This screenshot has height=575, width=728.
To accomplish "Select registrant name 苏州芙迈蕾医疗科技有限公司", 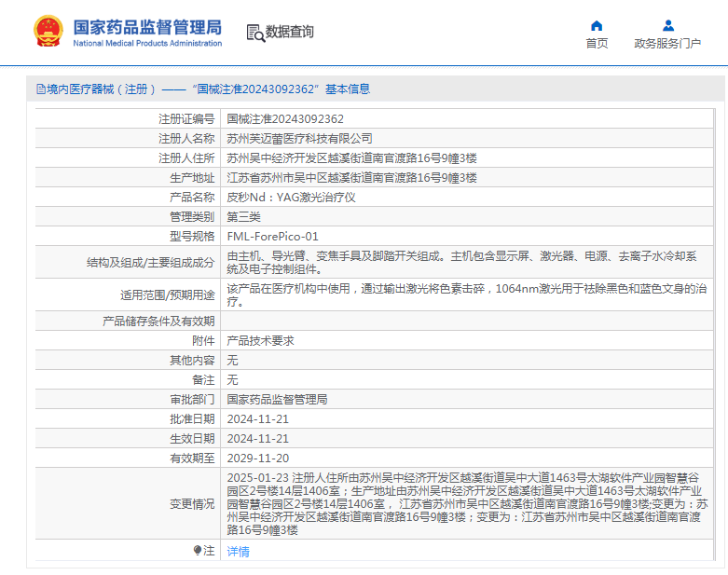I will click(x=299, y=139).
